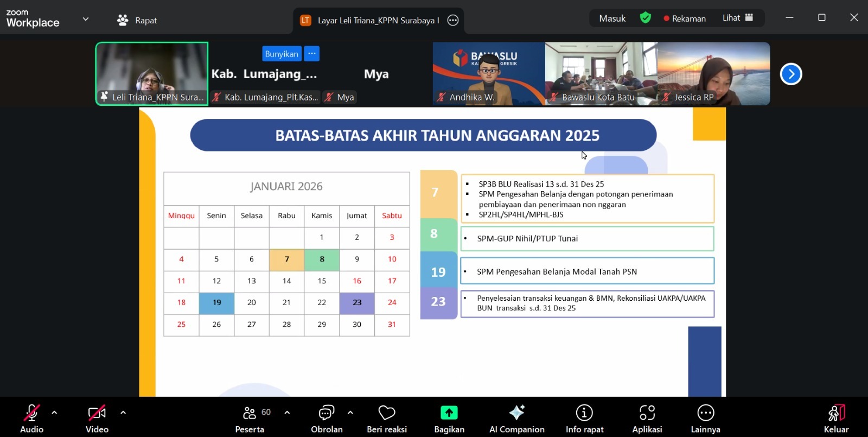
Task: Click SPM-GUP Nihil/PTUP Tunai text
Action: point(527,238)
